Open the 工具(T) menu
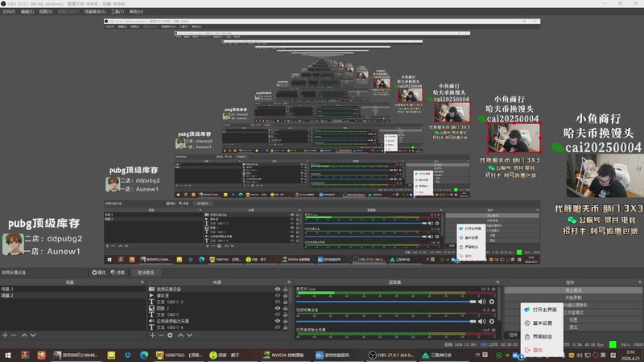 118,11
